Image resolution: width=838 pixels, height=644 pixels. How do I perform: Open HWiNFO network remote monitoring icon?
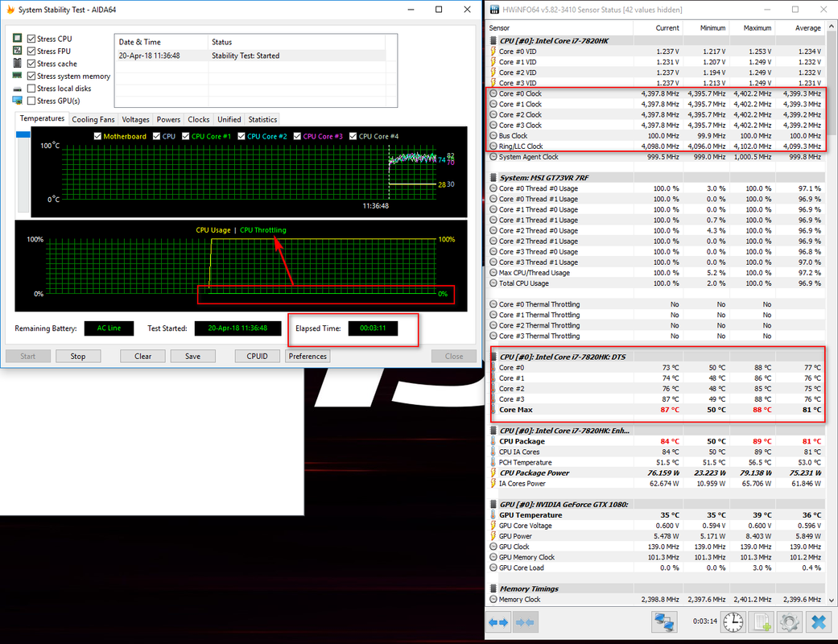coord(664,622)
